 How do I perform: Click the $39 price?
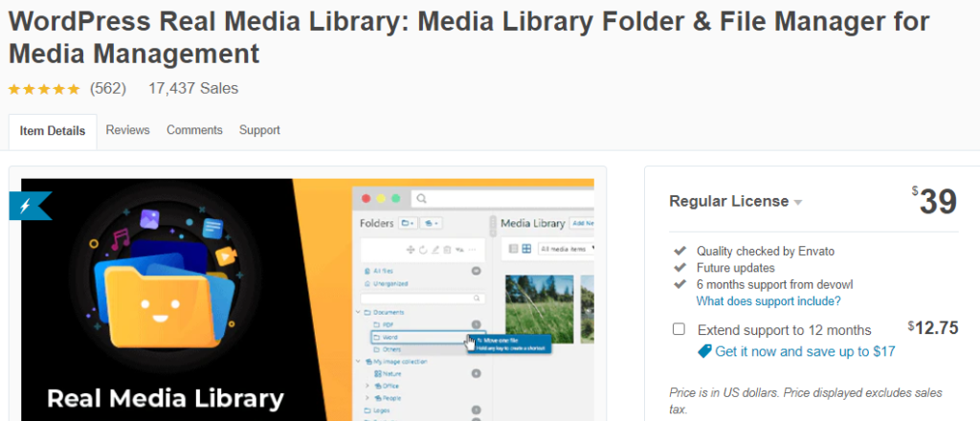(934, 201)
